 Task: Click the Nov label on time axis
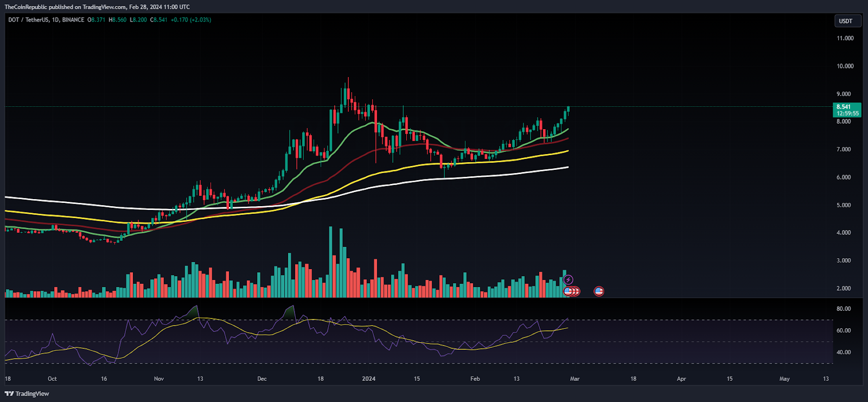tap(159, 379)
